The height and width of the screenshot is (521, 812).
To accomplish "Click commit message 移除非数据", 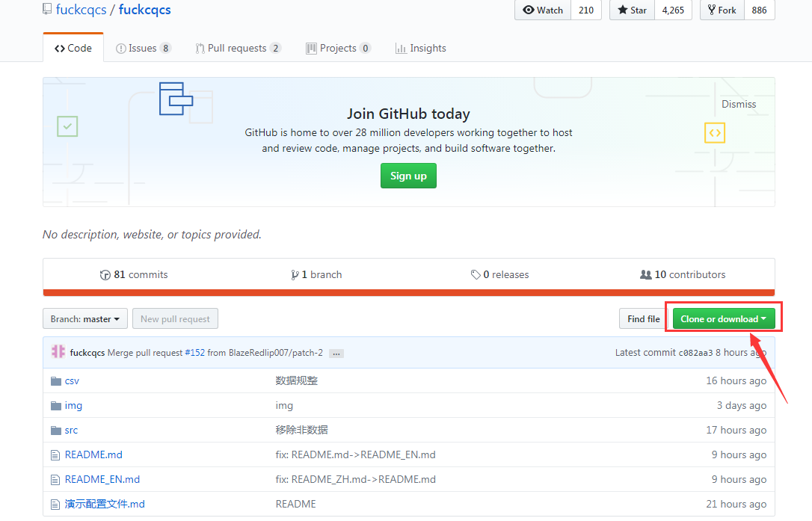I will 301,430.
